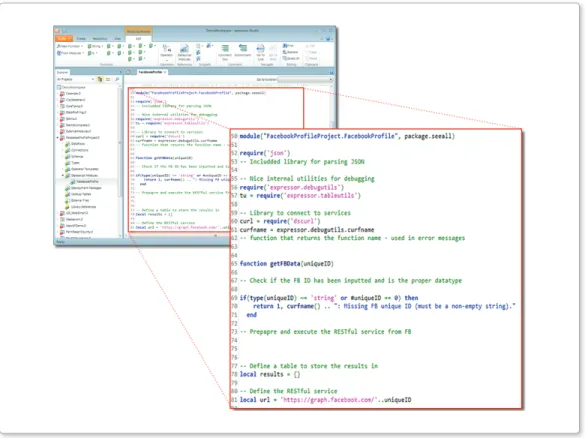
Task: Click Replace in the Editing group
Action: point(290,52)
